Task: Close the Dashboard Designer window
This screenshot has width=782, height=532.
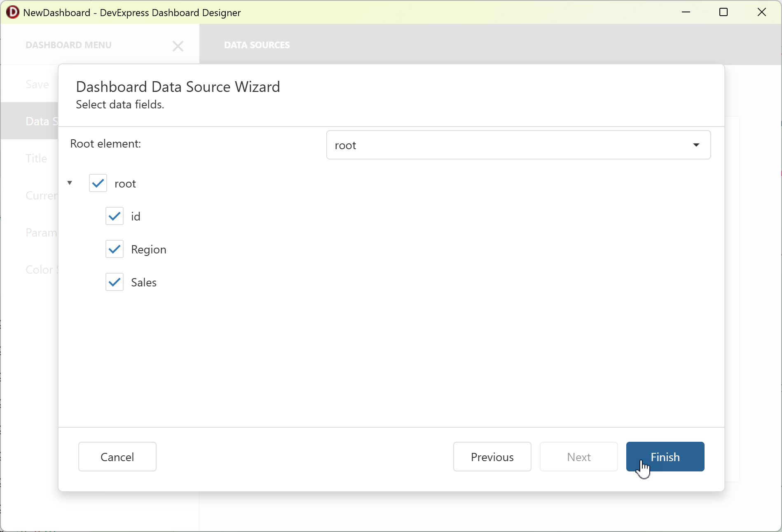Action: 761,12
